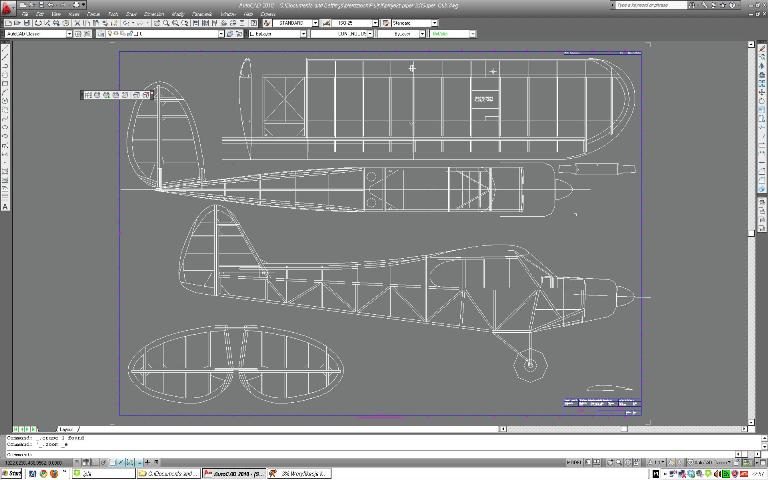The image size is (768, 480).
Task: Click the InfoCenter keyword search field
Action: pyautogui.click(x=651, y=5)
